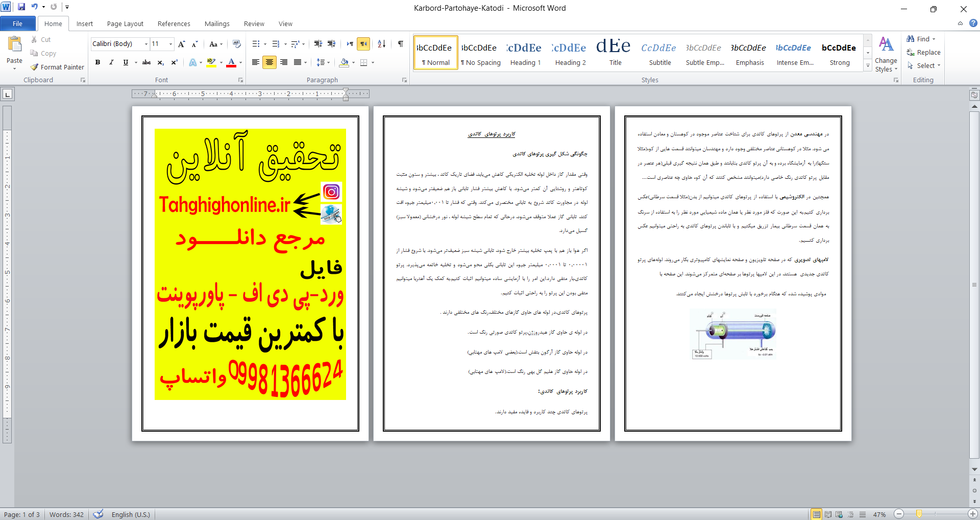
Task: Open the underline style dropdown arrow
Action: 136,62
